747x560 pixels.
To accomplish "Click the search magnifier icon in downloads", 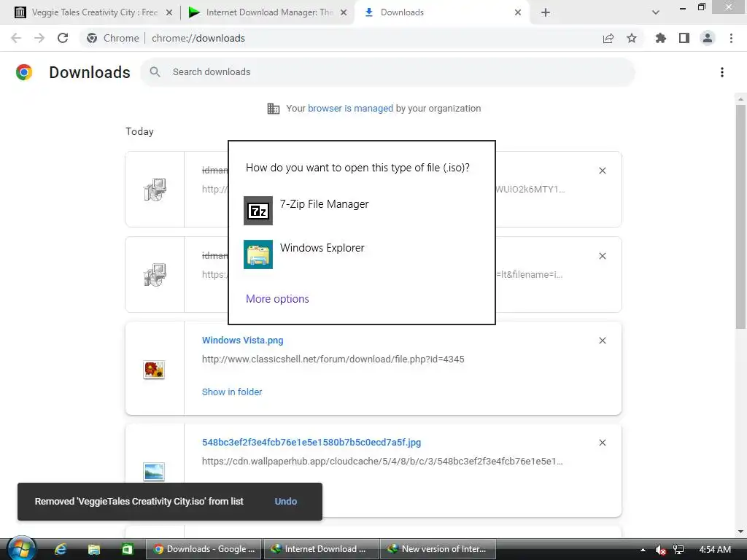I will click(x=155, y=72).
